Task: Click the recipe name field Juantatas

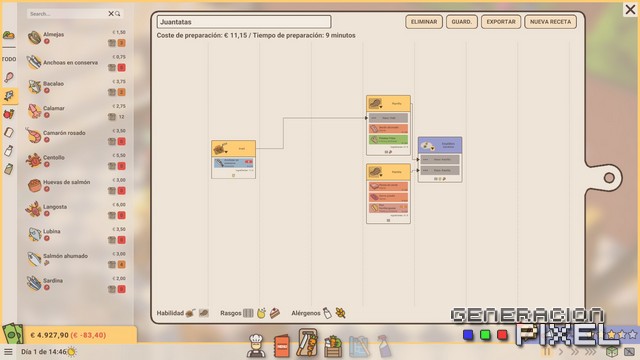Action: pyautogui.click(x=244, y=22)
